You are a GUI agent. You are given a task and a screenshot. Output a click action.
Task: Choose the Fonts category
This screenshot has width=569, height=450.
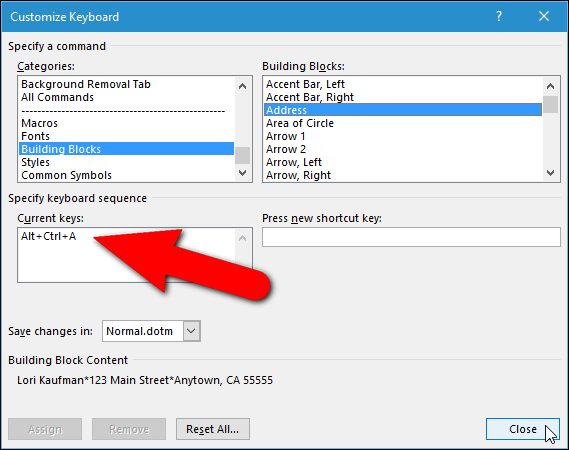coord(35,136)
